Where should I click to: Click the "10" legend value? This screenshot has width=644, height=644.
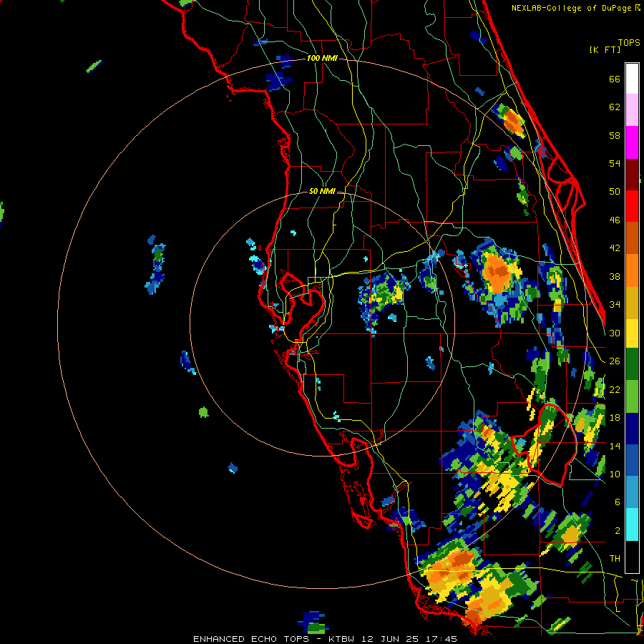(x=615, y=474)
